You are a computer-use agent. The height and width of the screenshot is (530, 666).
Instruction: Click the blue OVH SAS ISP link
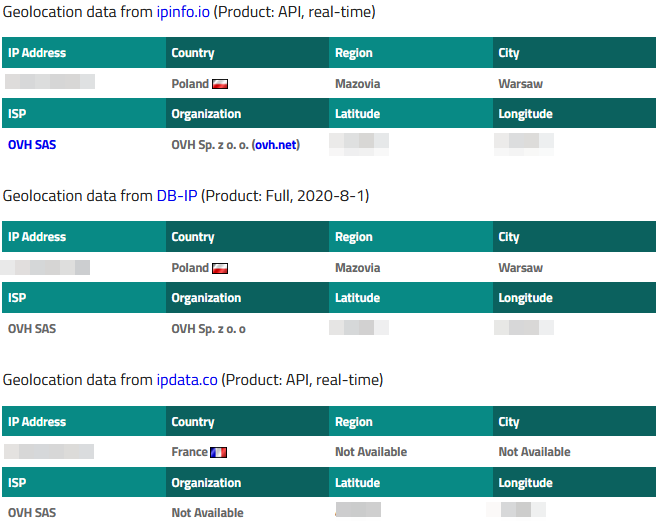coord(32,145)
